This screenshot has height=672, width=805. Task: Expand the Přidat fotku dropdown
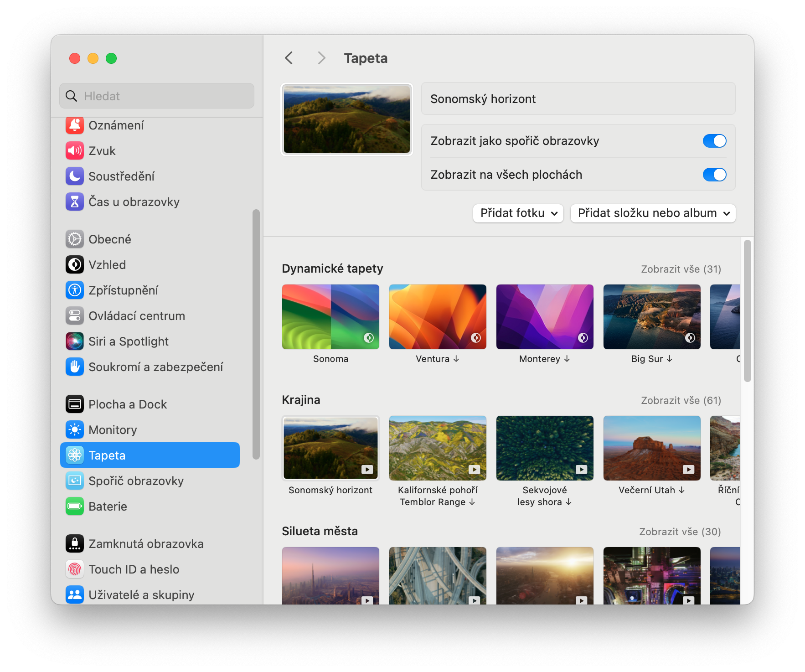click(x=518, y=213)
